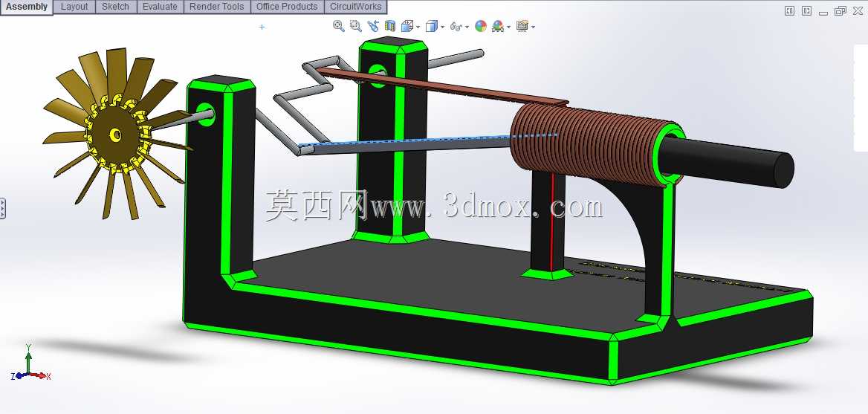Select the red line on support post
This screenshot has width=868, height=414.
(553, 221)
